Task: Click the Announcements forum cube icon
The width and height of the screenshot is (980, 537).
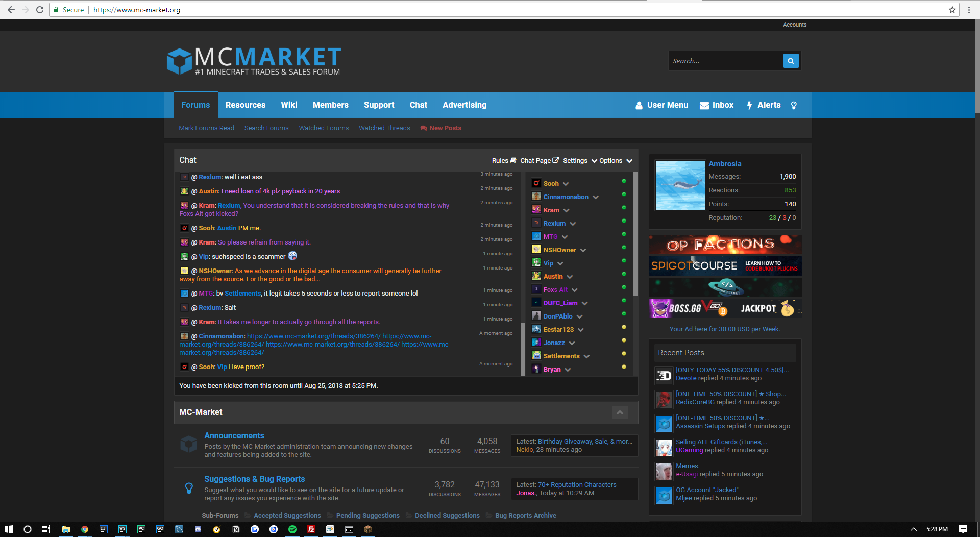Action: pyautogui.click(x=189, y=444)
